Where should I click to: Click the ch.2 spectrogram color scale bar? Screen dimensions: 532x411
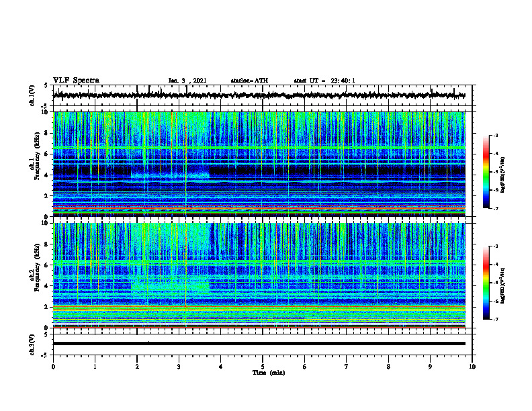point(486,283)
